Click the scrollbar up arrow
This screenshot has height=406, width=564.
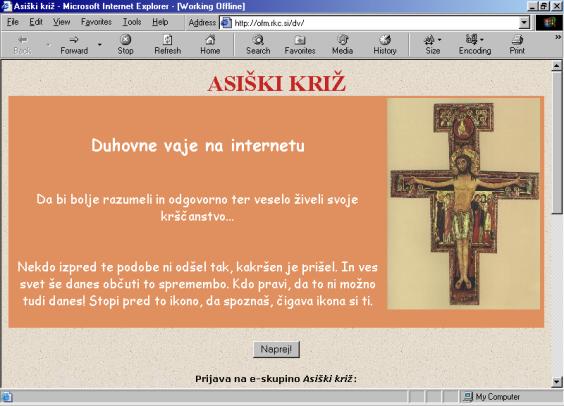click(x=556, y=66)
